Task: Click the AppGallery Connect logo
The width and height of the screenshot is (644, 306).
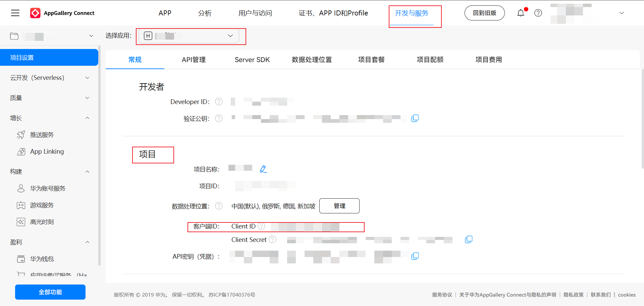Action: point(62,13)
